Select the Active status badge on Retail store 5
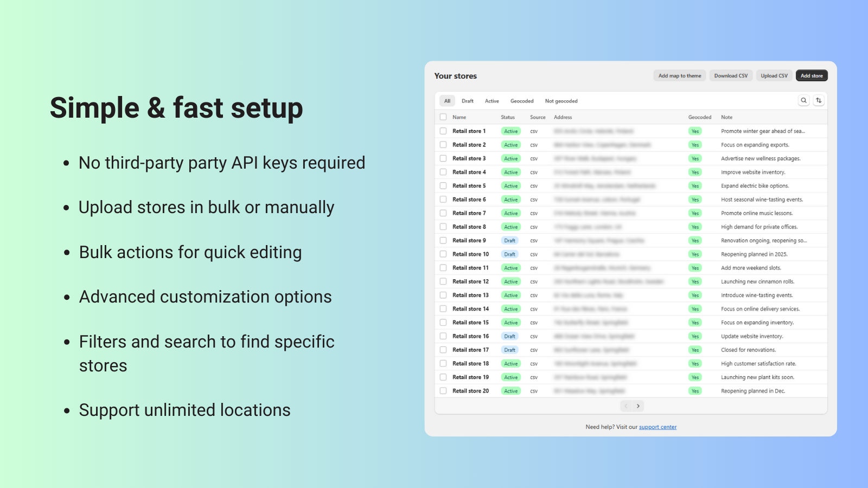The height and width of the screenshot is (488, 868). tap(510, 185)
